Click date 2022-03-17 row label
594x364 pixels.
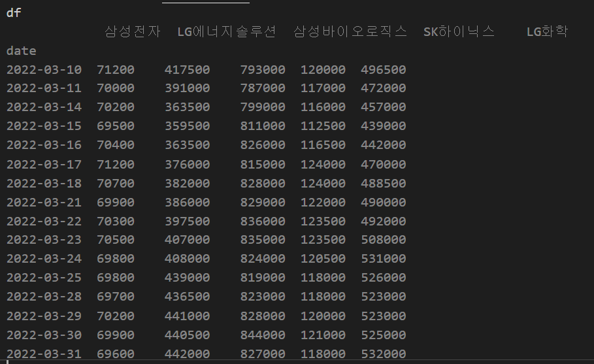pyautogui.click(x=44, y=165)
